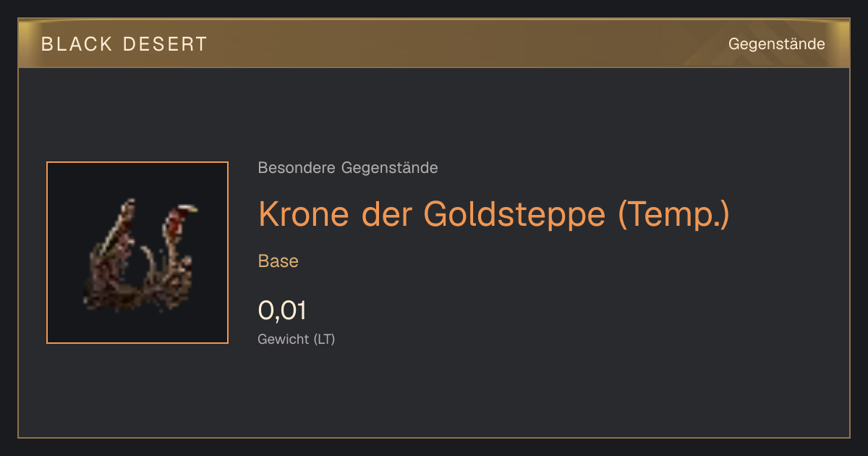
Task: Click the Krone der Goldsteppe (Temp.) title
Action: coord(494,214)
